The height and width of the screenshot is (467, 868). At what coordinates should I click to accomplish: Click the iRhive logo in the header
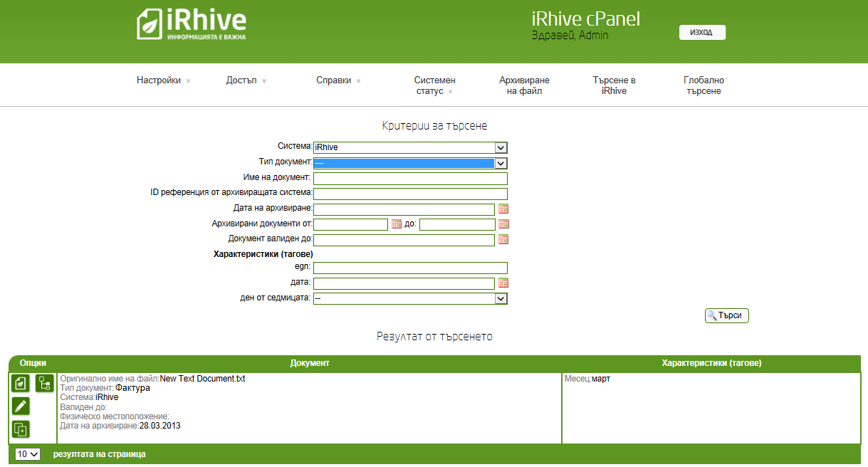tap(192, 25)
